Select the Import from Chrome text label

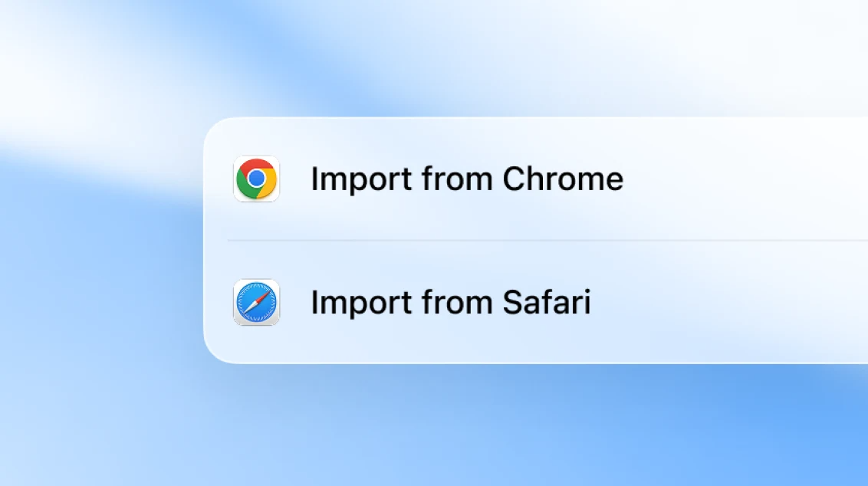click(466, 179)
